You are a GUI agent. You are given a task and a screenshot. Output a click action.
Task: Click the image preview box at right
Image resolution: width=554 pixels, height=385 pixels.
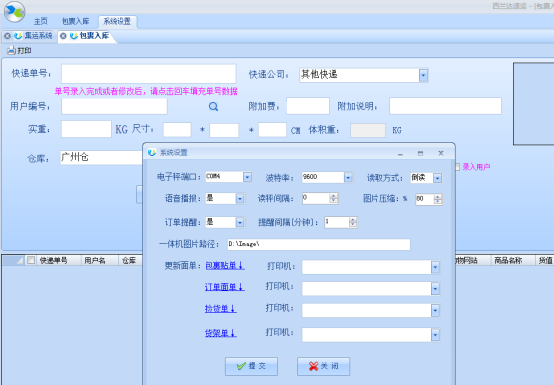point(534,104)
